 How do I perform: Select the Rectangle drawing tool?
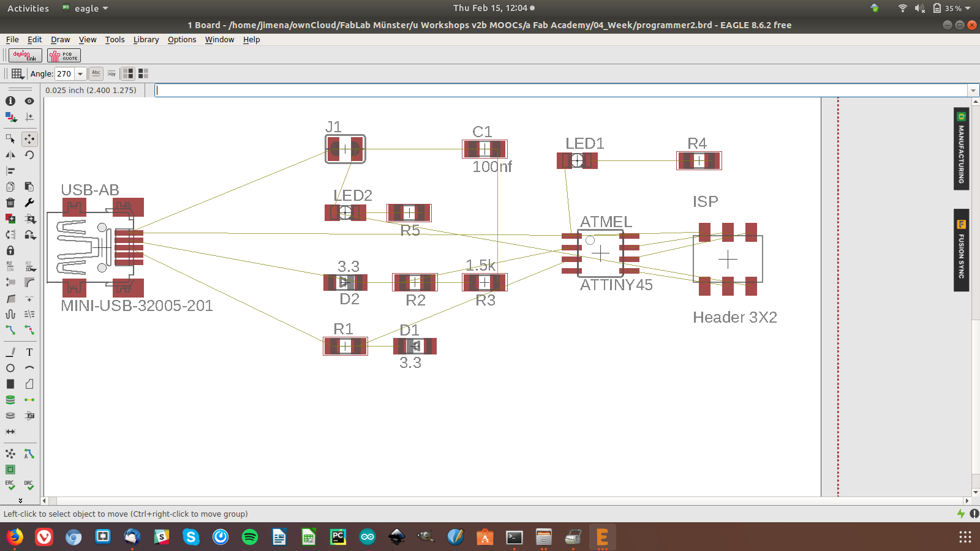(x=10, y=384)
